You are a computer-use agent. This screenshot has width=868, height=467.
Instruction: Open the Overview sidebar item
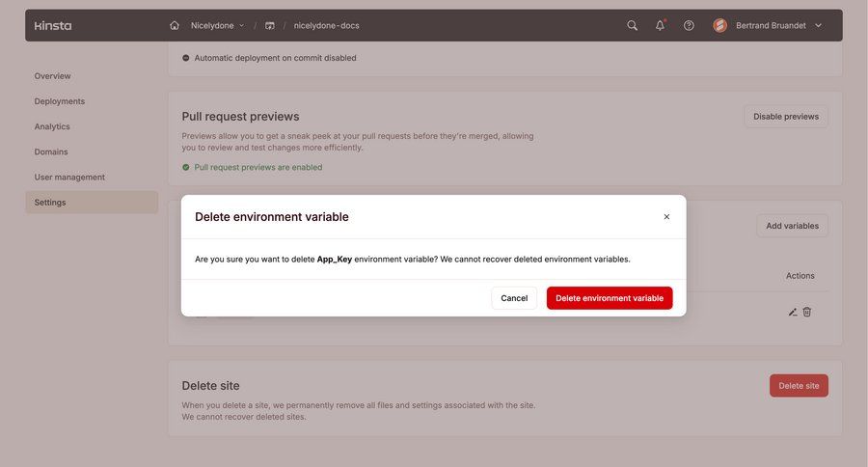(x=53, y=76)
